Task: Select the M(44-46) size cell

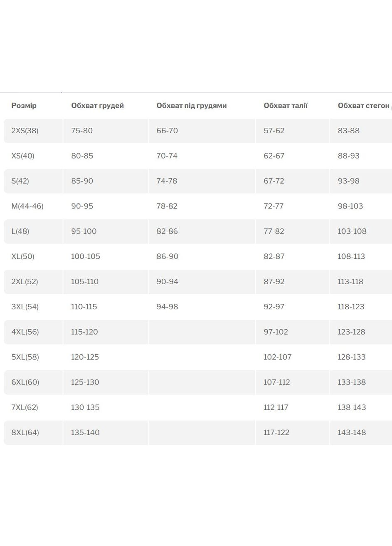Action: (x=27, y=206)
